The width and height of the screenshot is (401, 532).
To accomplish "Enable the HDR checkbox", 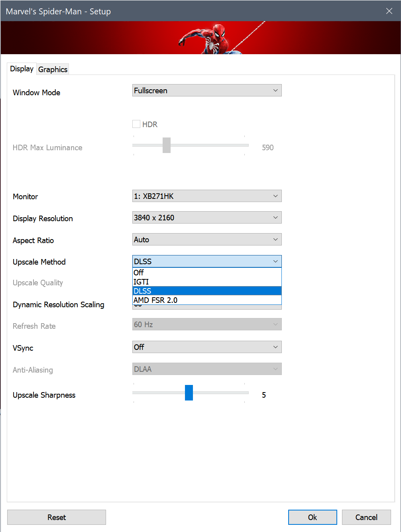I will [x=136, y=124].
